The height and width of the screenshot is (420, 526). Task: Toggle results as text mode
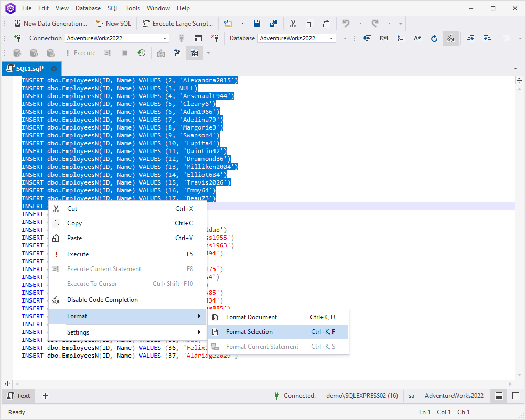177,53
